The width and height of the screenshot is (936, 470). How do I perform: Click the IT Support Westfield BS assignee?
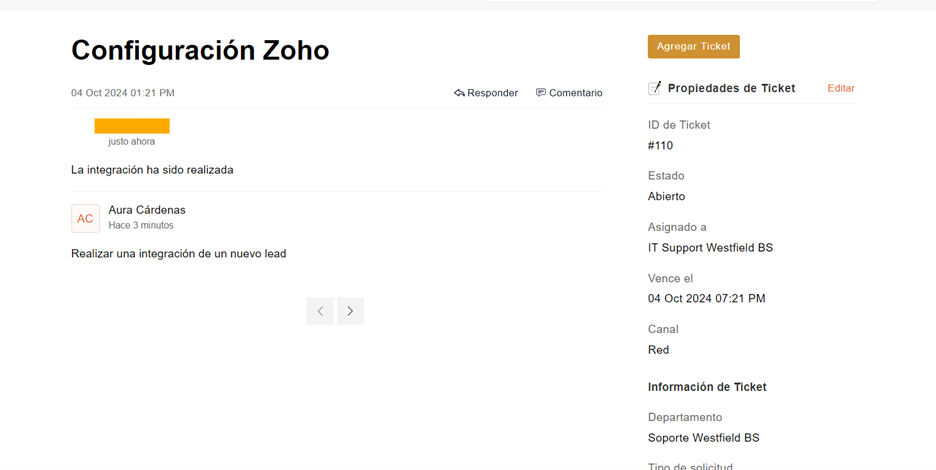click(x=710, y=248)
